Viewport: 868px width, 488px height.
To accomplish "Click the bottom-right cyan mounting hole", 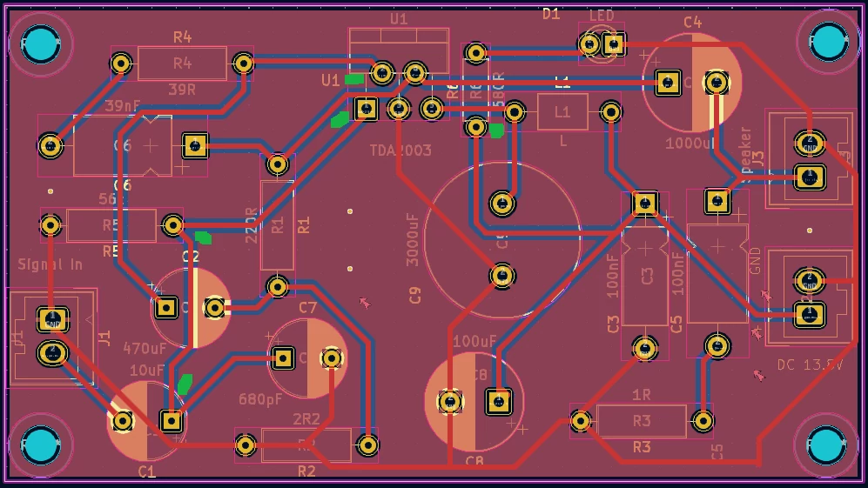I will (x=826, y=445).
